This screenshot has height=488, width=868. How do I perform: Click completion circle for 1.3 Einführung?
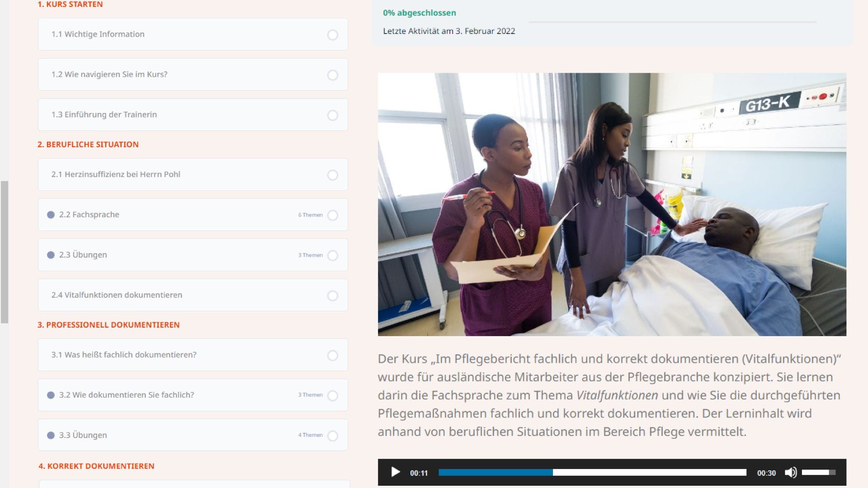click(x=332, y=115)
